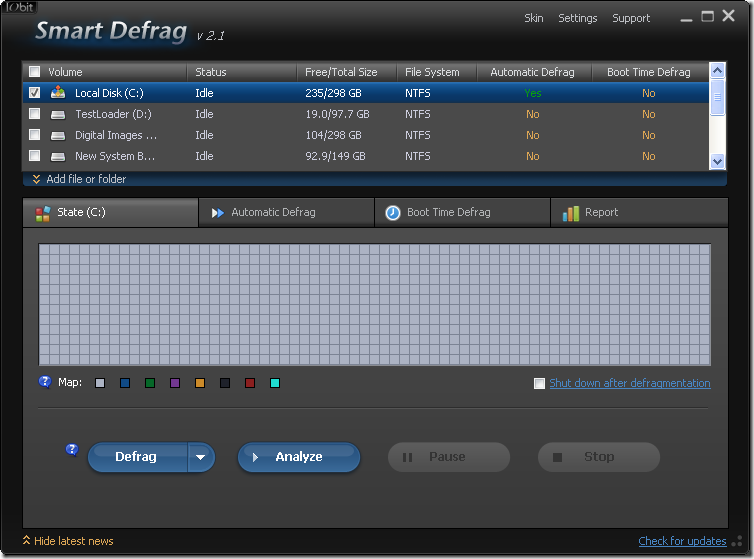Click the Digital Images drive icon
Viewport: 754px width, 559px height.
coord(58,135)
